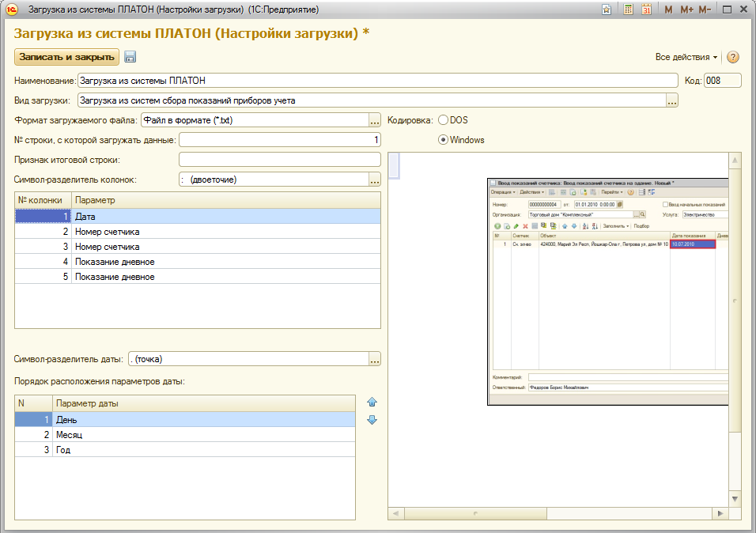756x533 pixels.
Task: Select the Год date parameter row
Action: pos(185,449)
